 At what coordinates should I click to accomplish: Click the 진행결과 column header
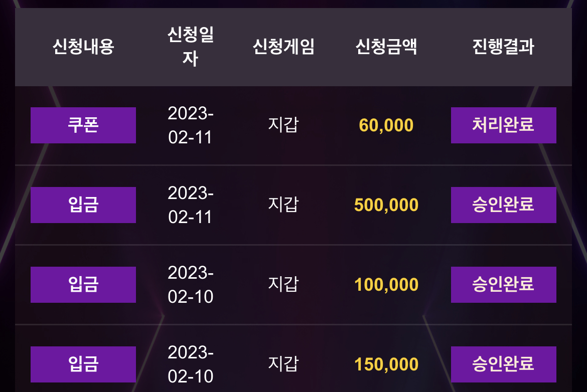(504, 47)
